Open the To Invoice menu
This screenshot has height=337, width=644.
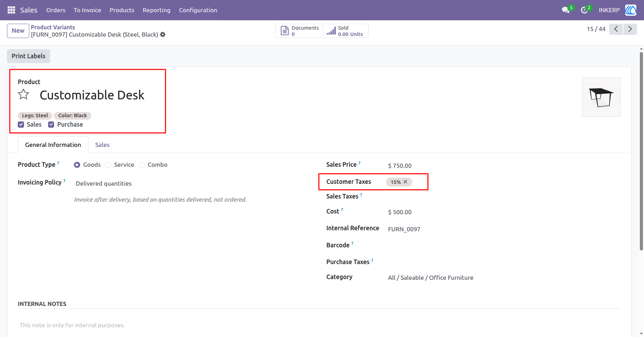tap(87, 10)
